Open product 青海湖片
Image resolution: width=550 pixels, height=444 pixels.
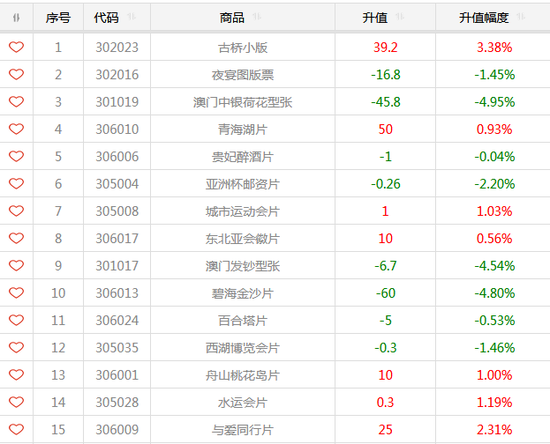pyautogui.click(x=243, y=129)
